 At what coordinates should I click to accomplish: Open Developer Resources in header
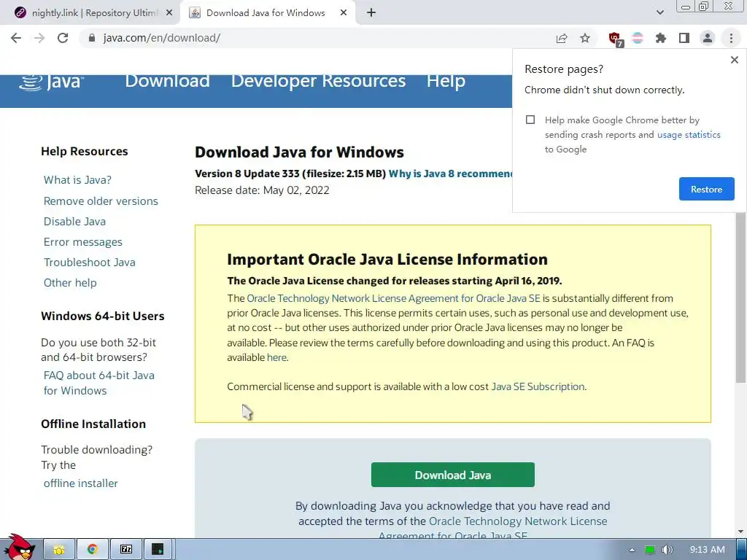[318, 81]
